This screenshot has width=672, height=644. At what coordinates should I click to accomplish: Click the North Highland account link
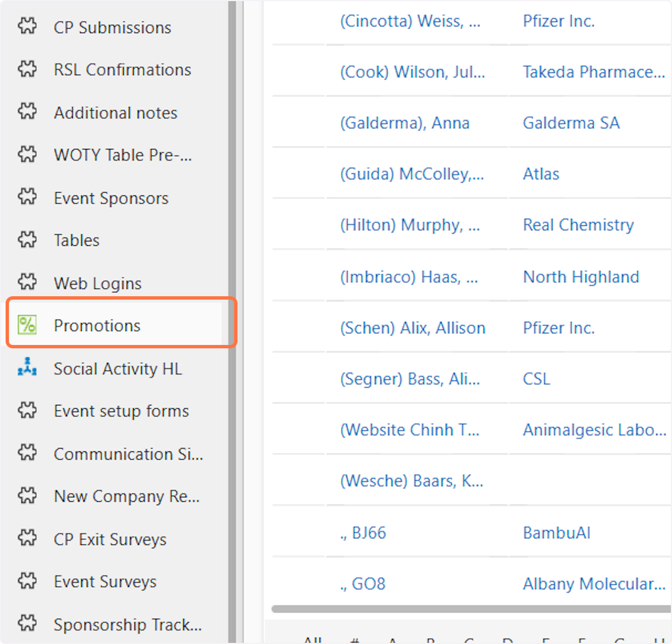tap(581, 277)
